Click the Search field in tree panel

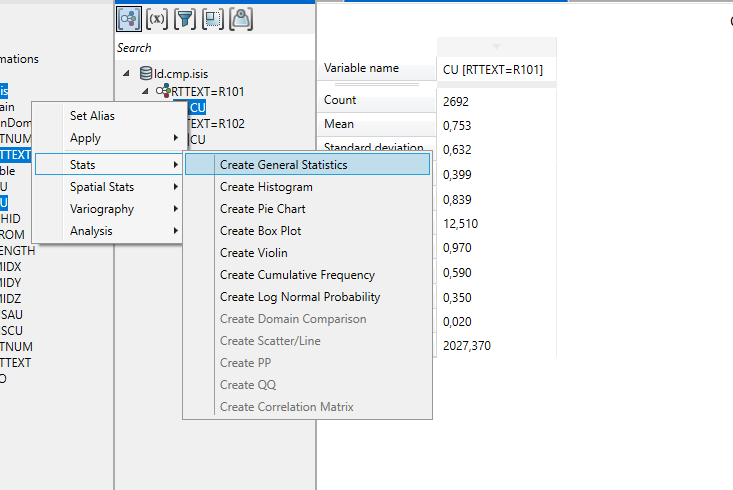click(x=215, y=48)
